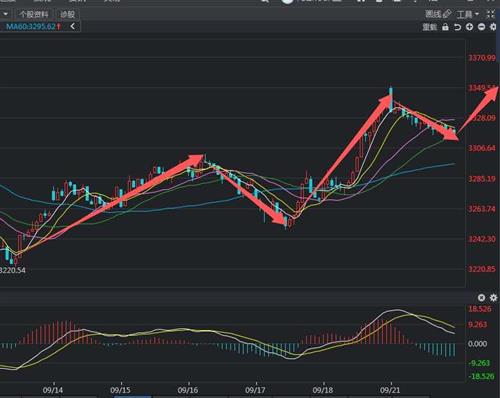The height and width of the screenshot is (398, 500).
Task: Open the 诊股 tab
Action: (67, 14)
